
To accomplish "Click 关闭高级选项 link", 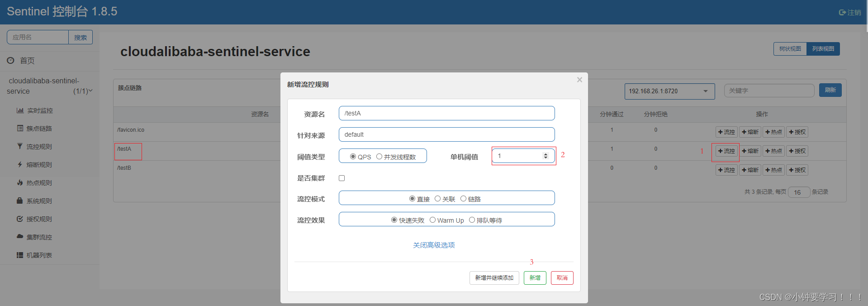I will pos(434,245).
